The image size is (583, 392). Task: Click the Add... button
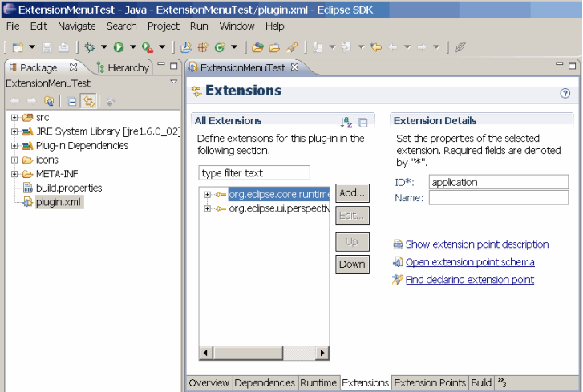pos(352,193)
